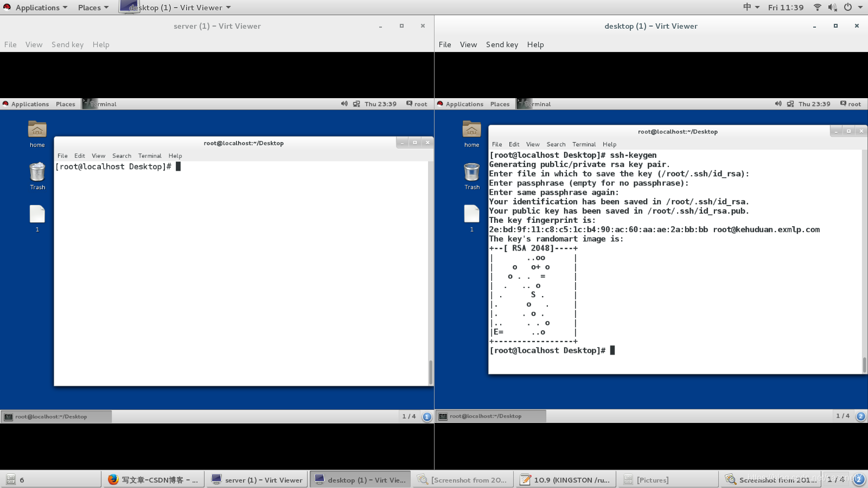868x488 pixels.
Task: Open View menu in desktop VM terminal
Action: pyautogui.click(x=533, y=144)
